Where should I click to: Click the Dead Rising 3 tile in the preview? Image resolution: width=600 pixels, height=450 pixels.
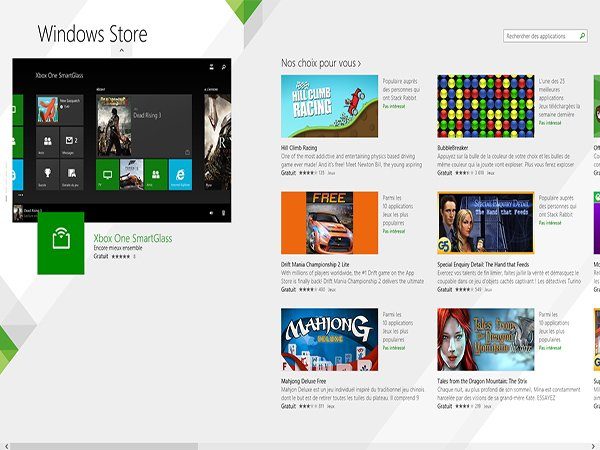coord(144,126)
